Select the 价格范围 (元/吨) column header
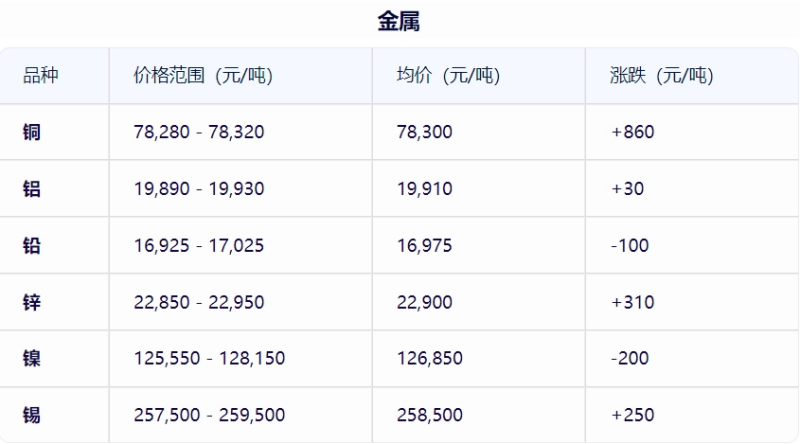Screen dimensions: 800x444 click(x=203, y=75)
